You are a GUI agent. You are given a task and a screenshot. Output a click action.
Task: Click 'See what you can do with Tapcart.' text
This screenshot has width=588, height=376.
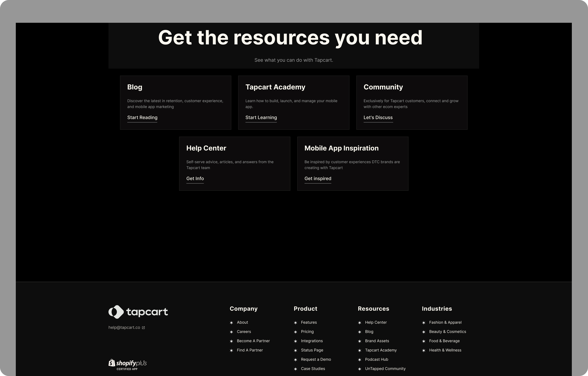point(294,60)
